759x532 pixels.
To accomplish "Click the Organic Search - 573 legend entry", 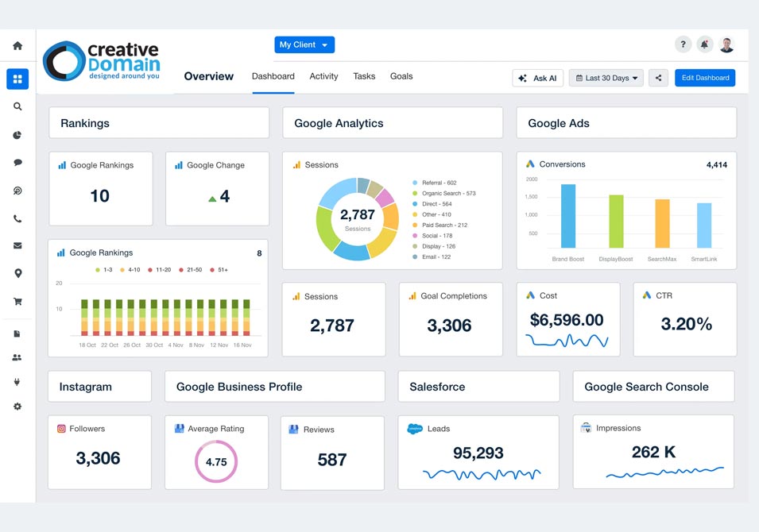I will coord(444,193).
